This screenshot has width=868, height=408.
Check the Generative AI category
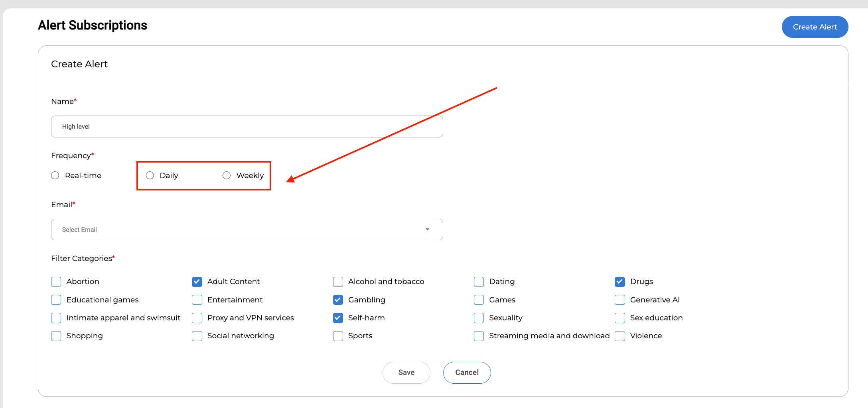619,300
